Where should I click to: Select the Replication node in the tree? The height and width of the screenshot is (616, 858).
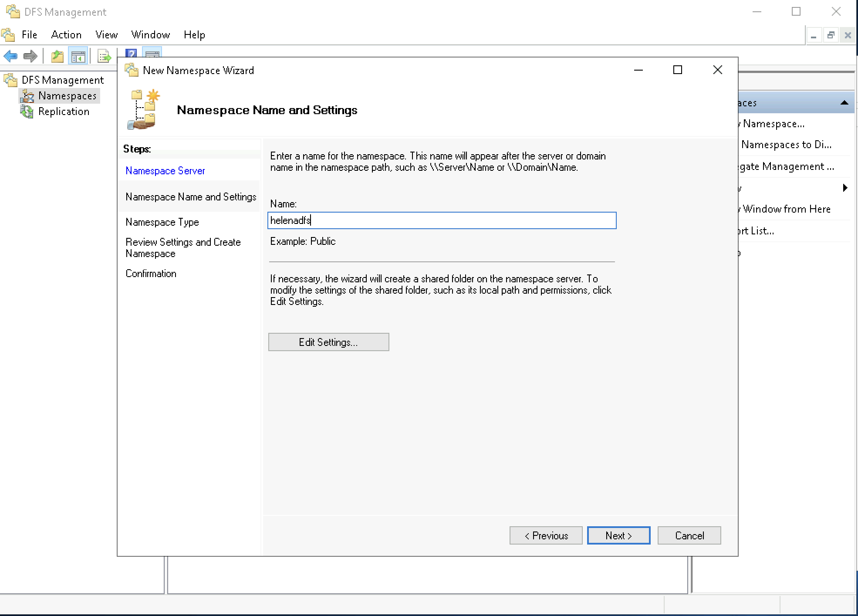[x=64, y=112]
